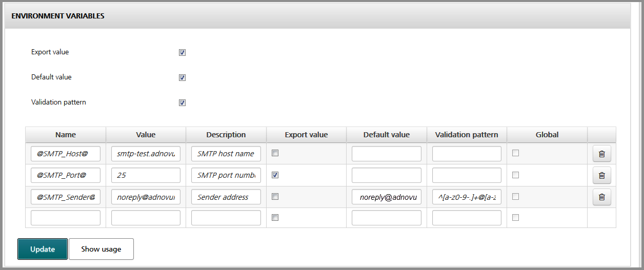Click the Description column header

226,135
